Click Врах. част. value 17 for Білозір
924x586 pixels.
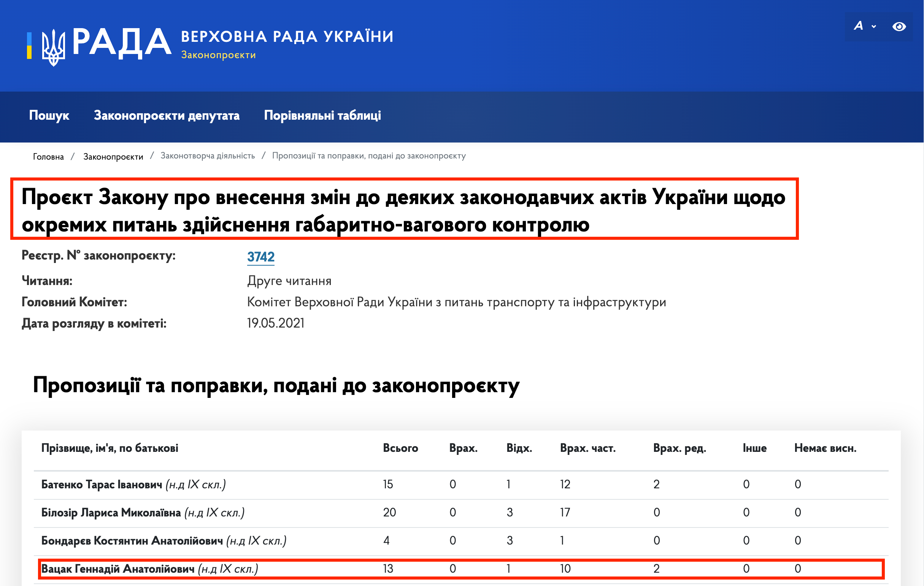tap(565, 512)
